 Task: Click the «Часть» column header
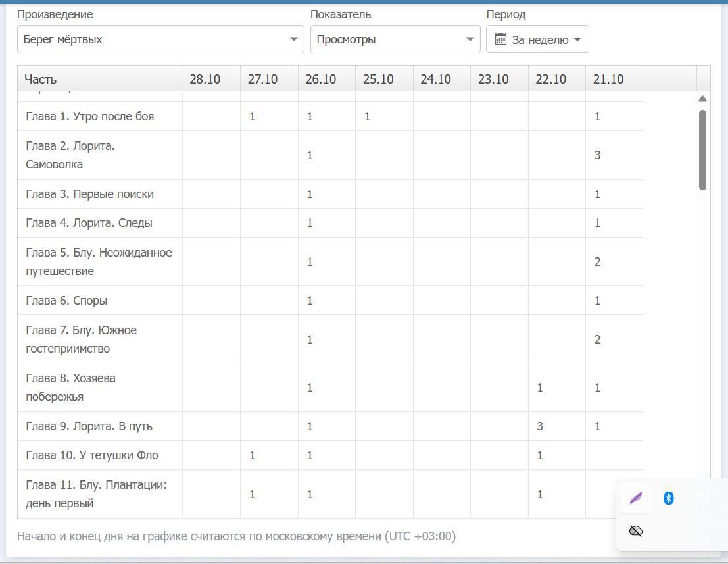point(41,79)
